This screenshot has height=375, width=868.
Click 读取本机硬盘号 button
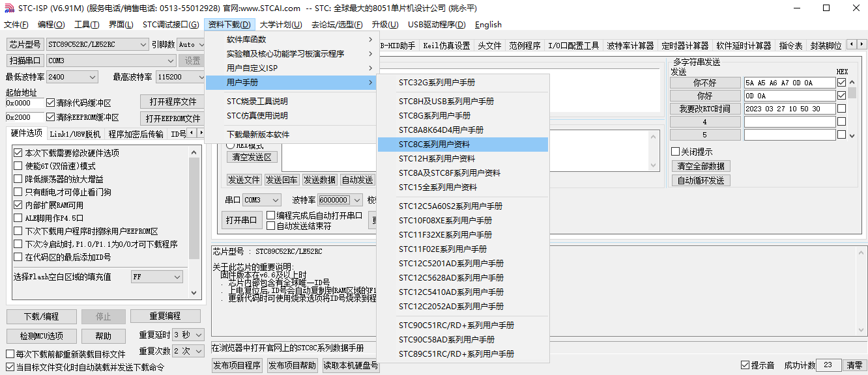[351, 365]
